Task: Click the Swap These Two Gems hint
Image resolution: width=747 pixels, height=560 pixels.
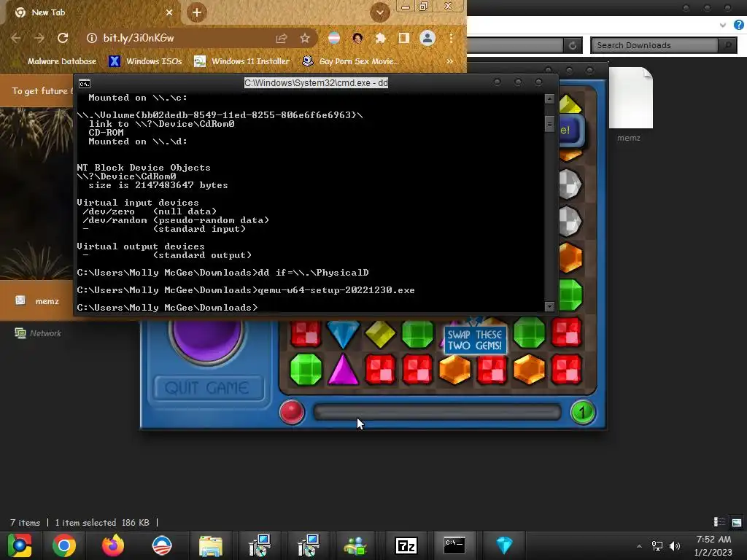Action: [x=474, y=340]
